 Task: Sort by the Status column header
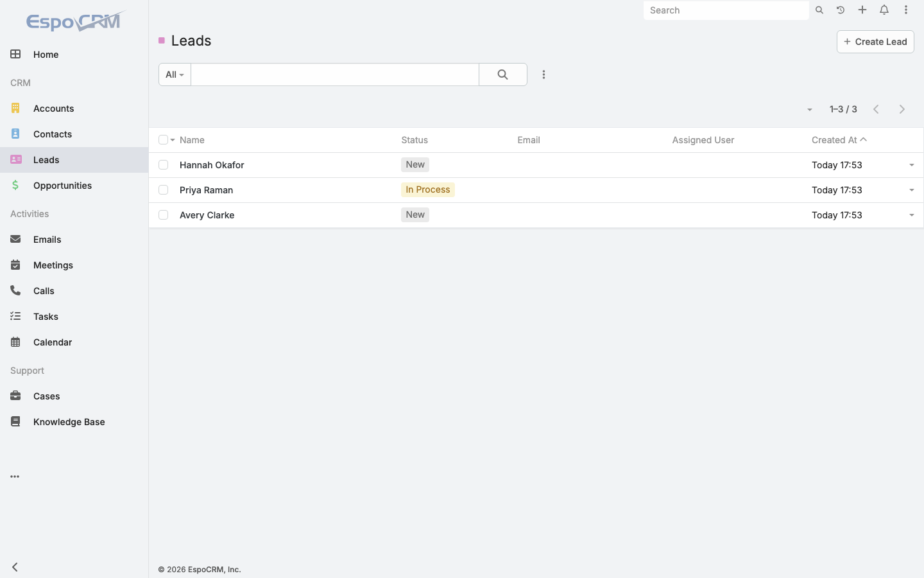coord(415,140)
